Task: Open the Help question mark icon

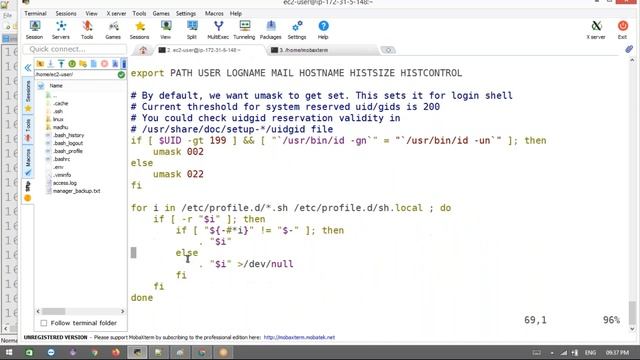Action: pos(323,30)
